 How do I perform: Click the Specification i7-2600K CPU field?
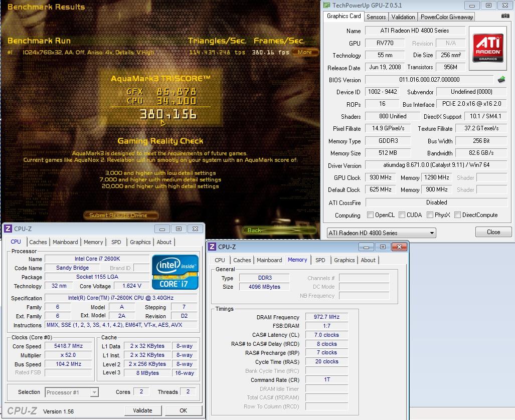click(121, 298)
